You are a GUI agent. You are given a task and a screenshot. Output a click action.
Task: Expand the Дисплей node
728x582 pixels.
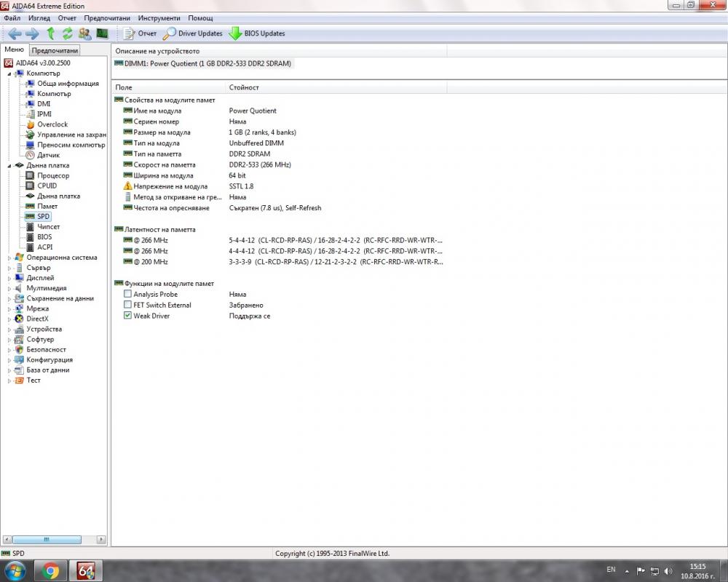(9, 278)
